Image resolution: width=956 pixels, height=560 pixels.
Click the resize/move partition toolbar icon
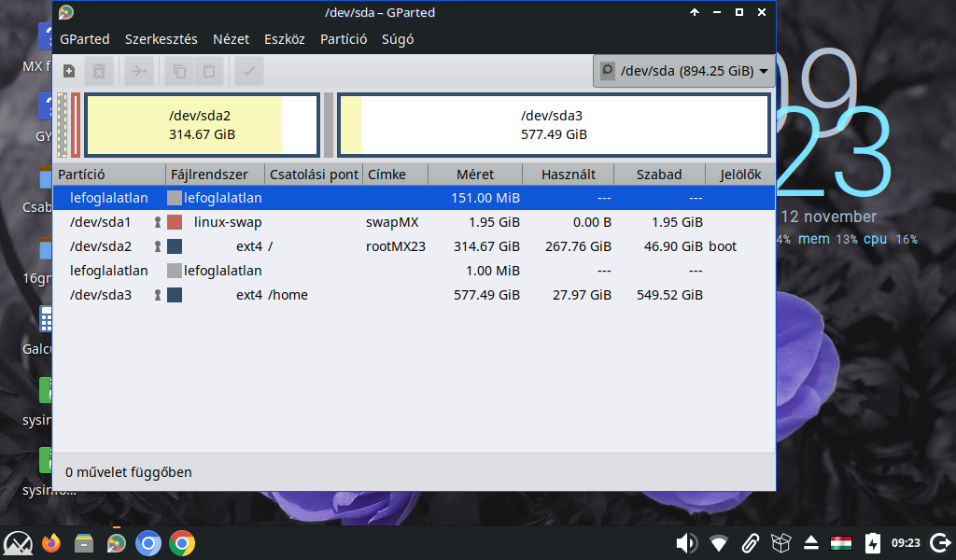139,71
